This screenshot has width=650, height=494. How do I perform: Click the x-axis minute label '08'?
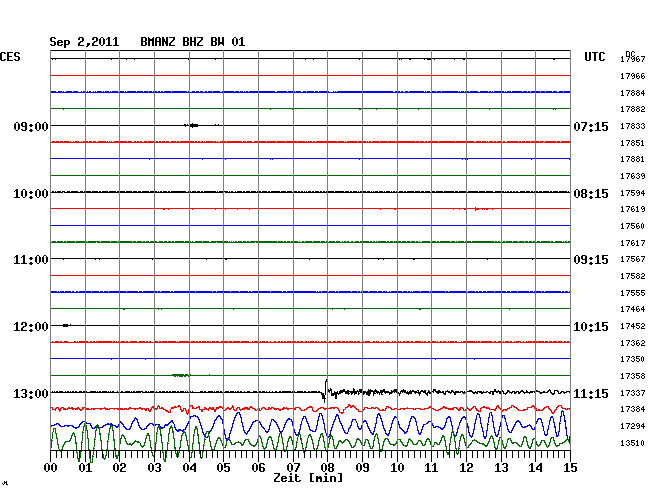pyautogui.click(x=327, y=468)
